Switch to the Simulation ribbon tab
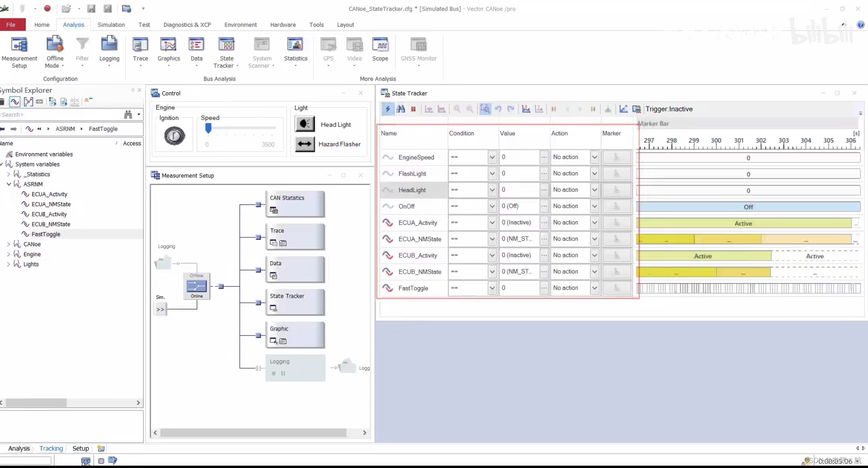868x468 pixels. coord(111,25)
